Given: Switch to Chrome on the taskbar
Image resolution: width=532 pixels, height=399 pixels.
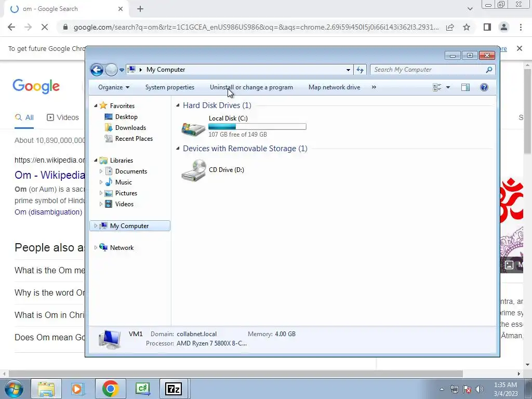Looking at the screenshot, I should click(110, 389).
